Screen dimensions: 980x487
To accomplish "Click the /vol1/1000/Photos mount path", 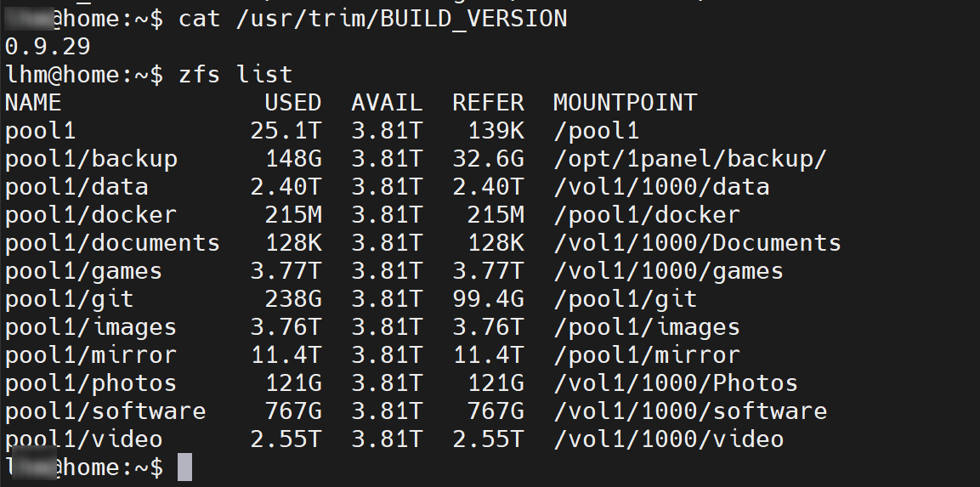I will pyautogui.click(x=675, y=382).
